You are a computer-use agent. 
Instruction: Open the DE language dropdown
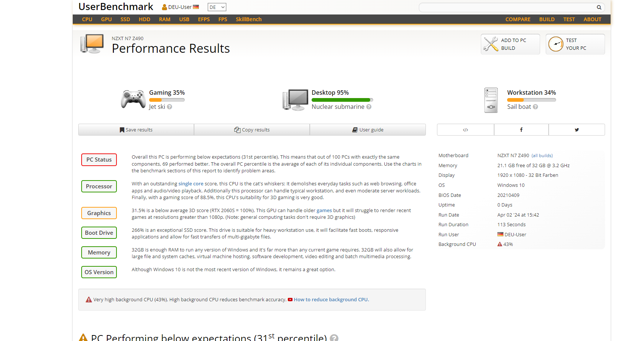217,7
